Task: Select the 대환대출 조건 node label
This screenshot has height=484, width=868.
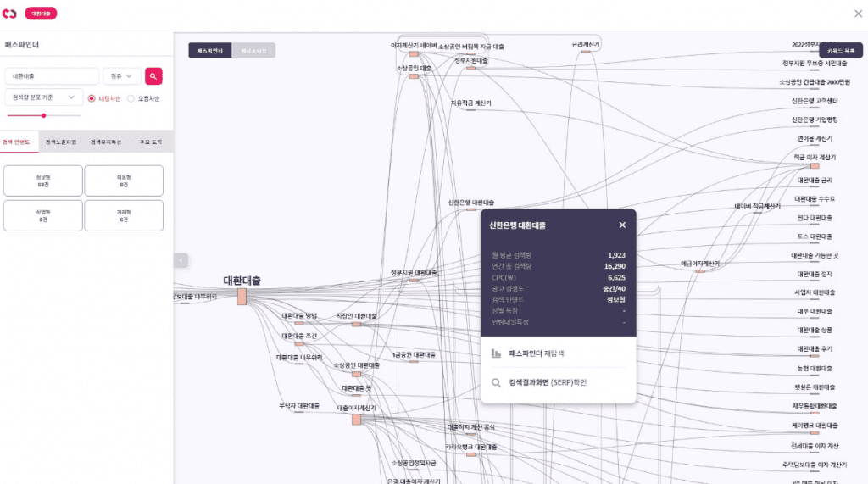Action: tap(299, 337)
